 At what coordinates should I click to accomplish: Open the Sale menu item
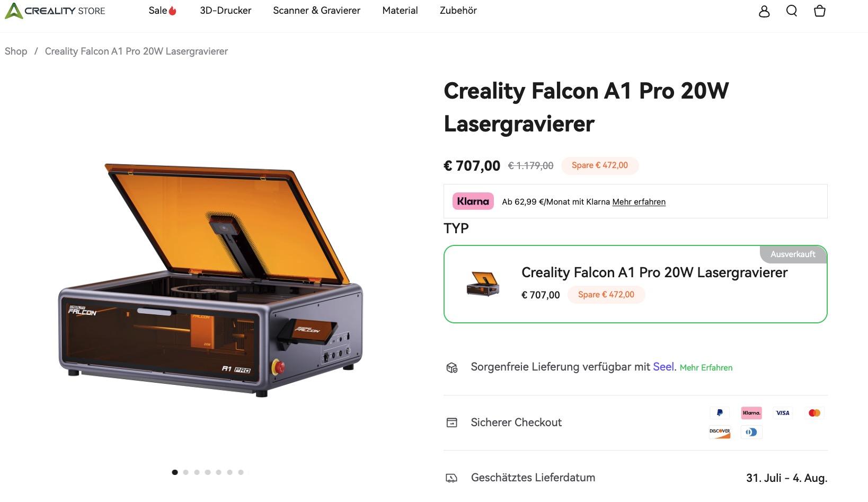[162, 11]
